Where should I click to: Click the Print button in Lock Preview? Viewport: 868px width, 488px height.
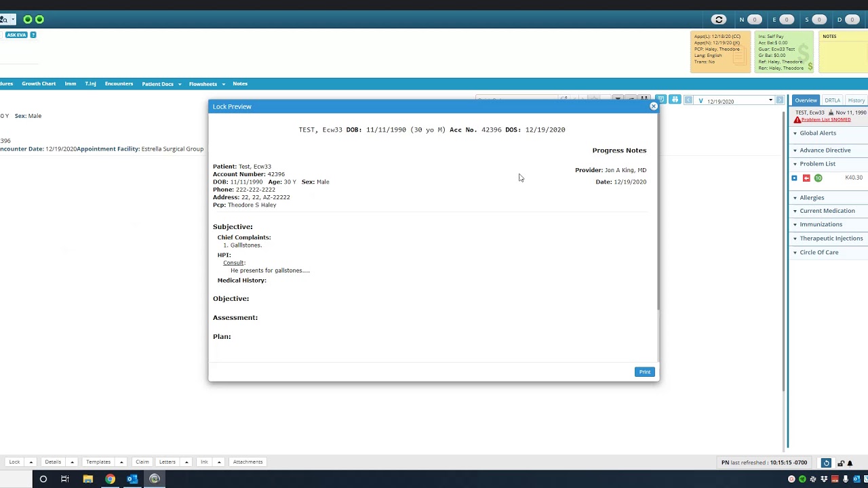click(x=645, y=372)
